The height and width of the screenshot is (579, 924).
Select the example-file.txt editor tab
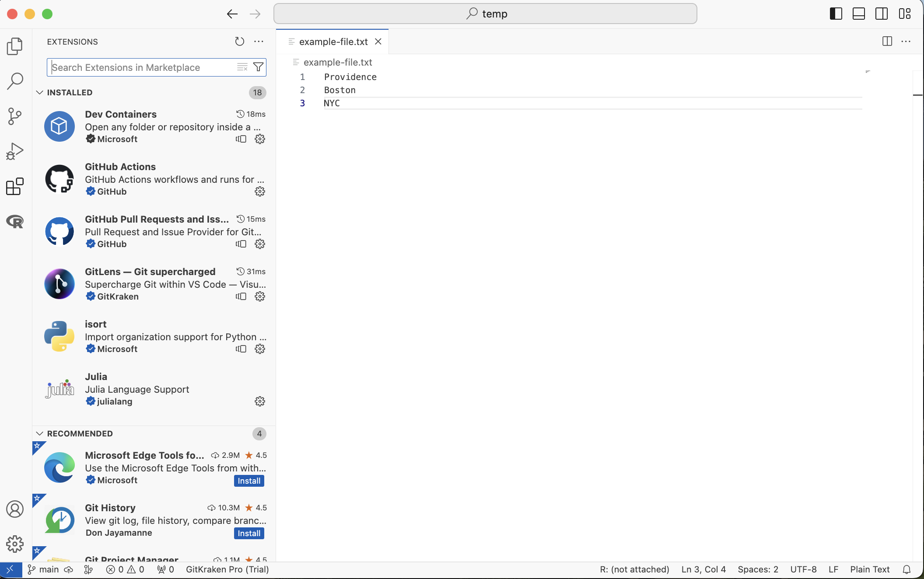tap(333, 42)
